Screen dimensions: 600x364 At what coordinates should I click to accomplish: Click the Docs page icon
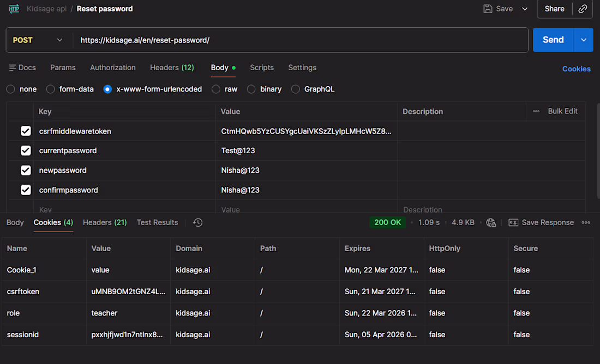(x=12, y=68)
